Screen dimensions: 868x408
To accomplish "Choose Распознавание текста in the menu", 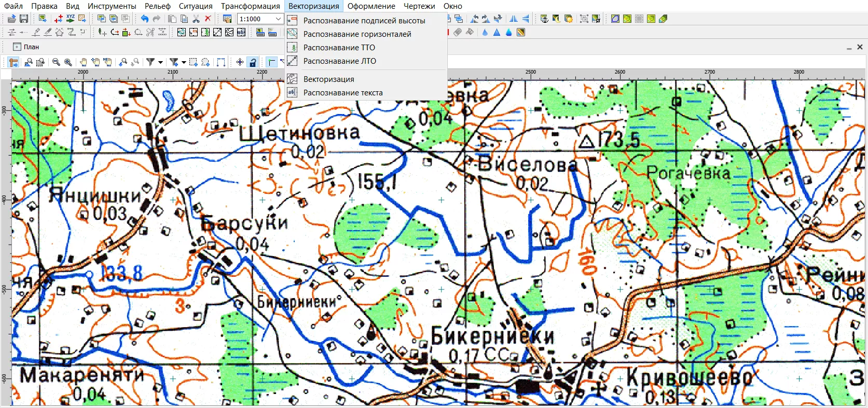I will [342, 93].
